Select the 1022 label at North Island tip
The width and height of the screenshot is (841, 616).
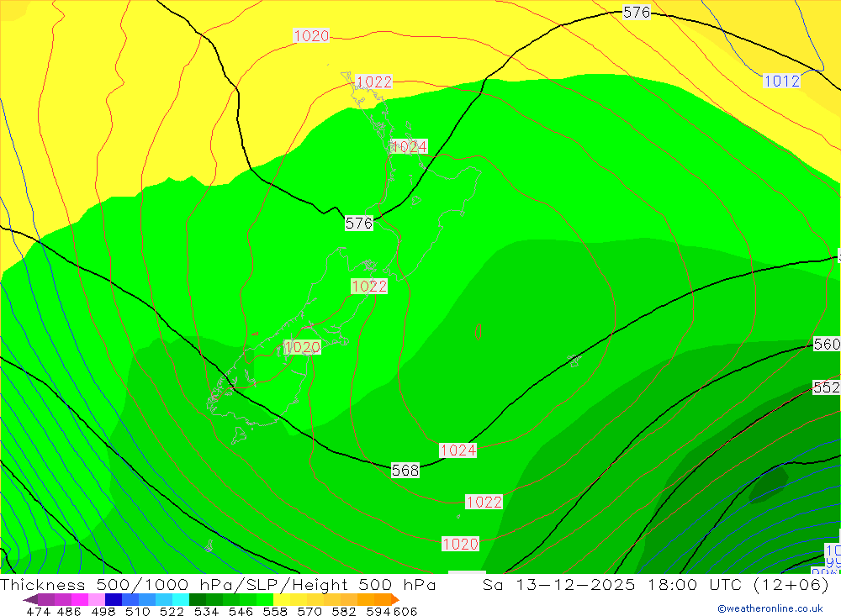pyautogui.click(x=374, y=82)
